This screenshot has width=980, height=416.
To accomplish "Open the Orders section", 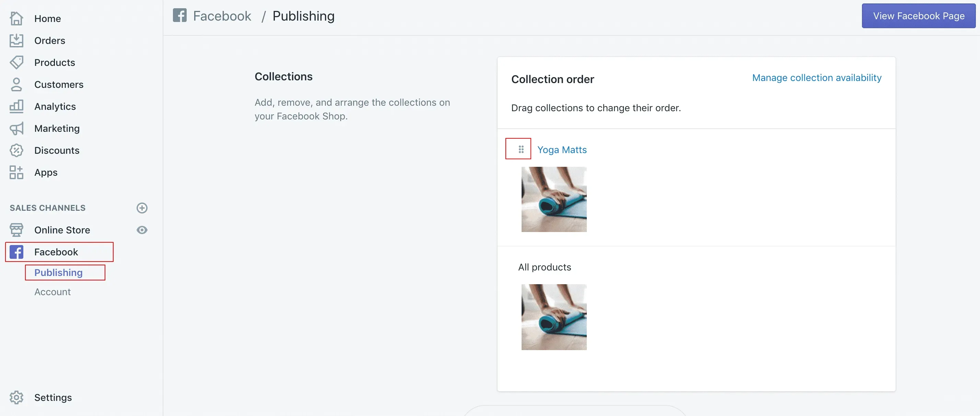I will 50,41.
